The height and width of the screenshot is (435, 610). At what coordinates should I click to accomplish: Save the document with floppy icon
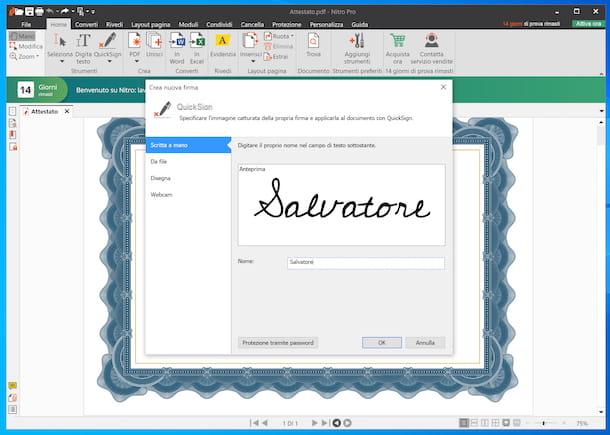pos(29,12)
